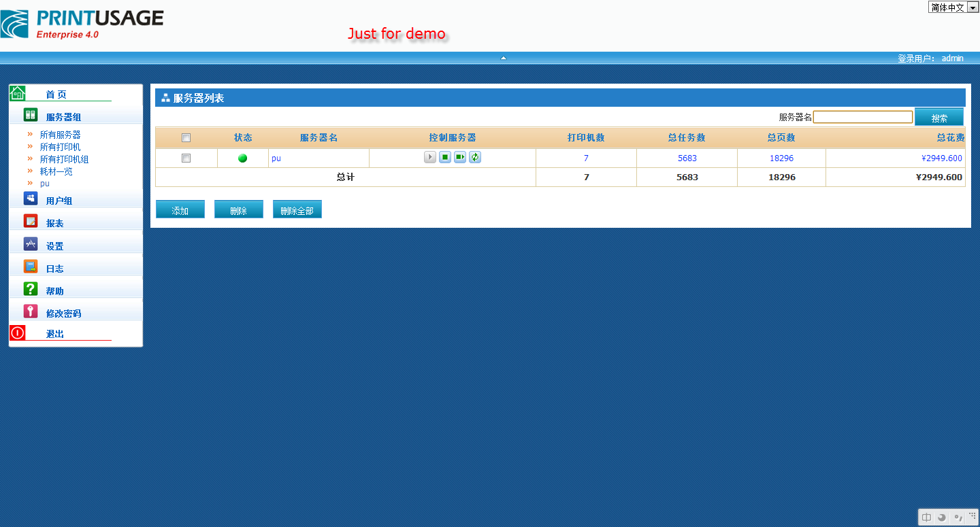Open cost link ¥2949.600 in pu row
Image resolution: width=980 pixels, height=527 pixels.
(942, 158)
